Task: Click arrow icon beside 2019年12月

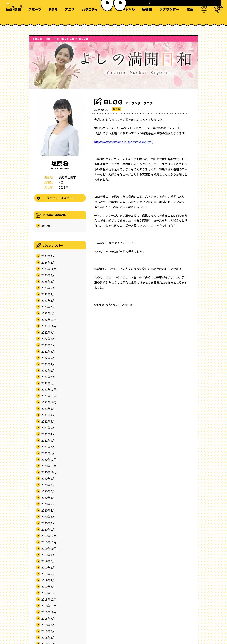Action: click(38, 536)
